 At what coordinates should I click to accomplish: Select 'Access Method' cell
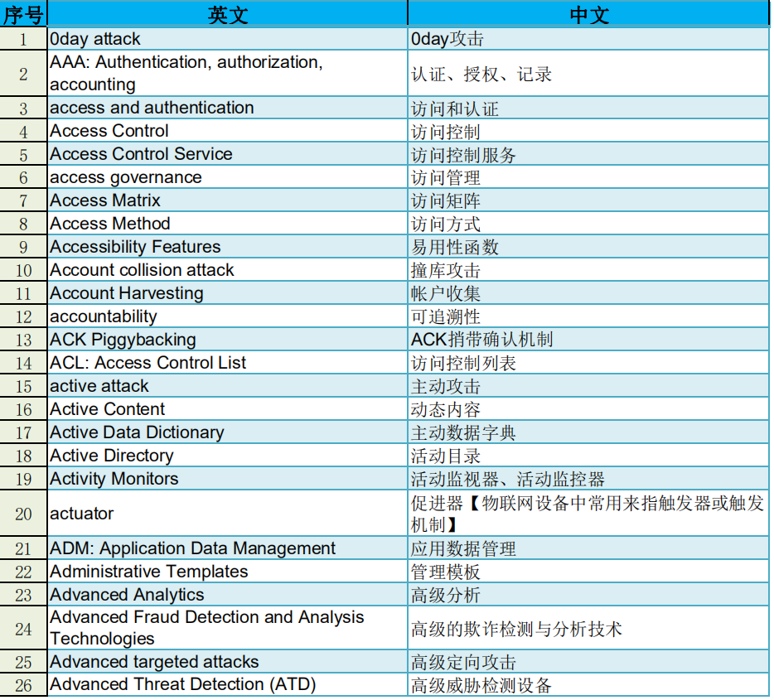(228, 224)
